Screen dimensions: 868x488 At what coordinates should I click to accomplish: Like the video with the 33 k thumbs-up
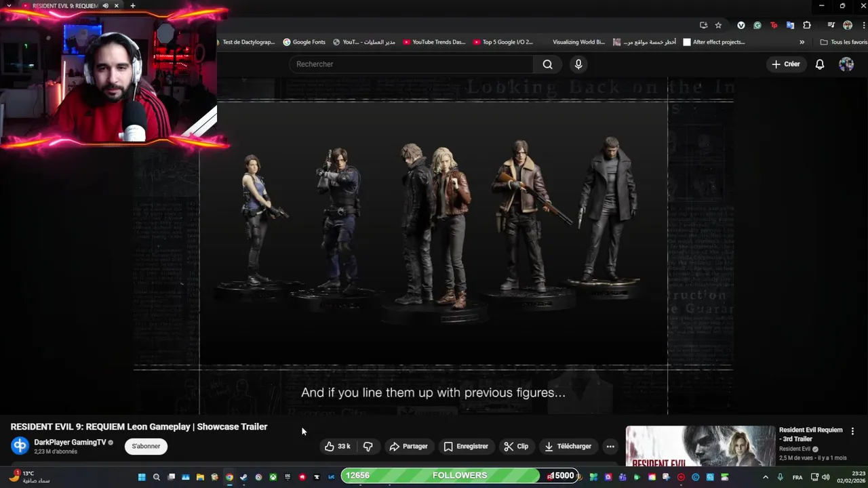point(337,446)
